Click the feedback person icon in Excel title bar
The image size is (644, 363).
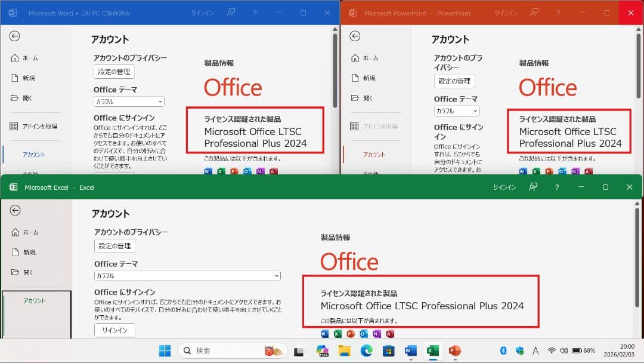(x=533, y=187)
